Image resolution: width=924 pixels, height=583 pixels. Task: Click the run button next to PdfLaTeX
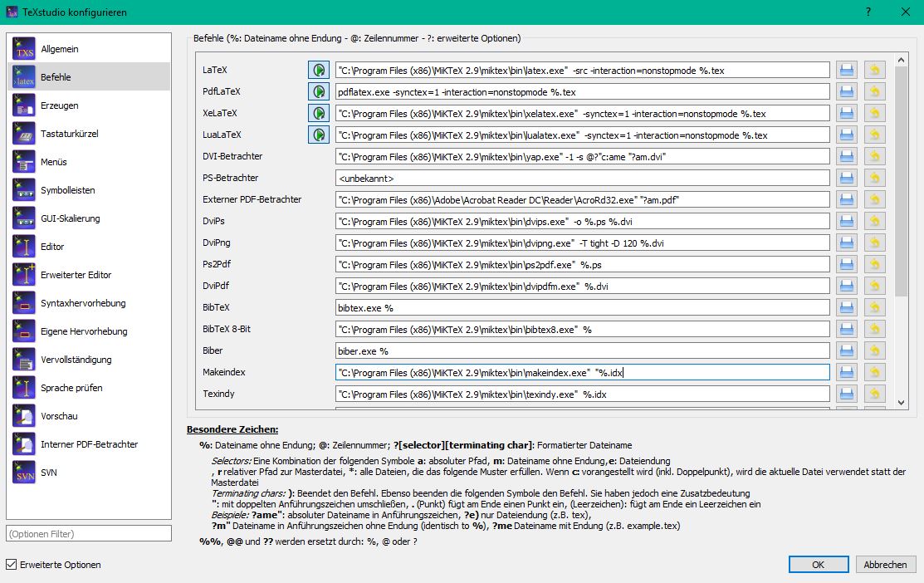coord(319,91)
